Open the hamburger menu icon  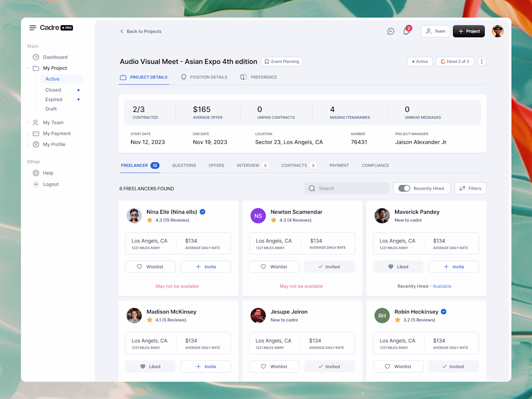pyautogui.click(x=32, y=28)
